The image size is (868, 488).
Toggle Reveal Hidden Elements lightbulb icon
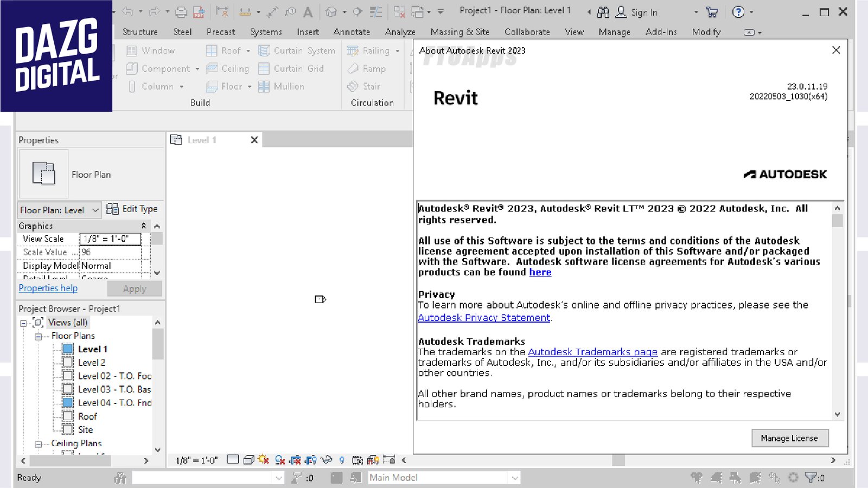[x=342, y=460]
